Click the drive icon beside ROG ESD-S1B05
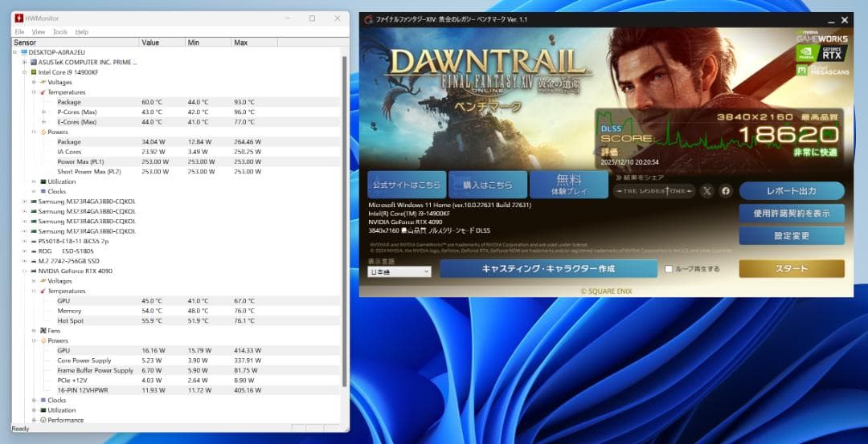868x444 pixels. 34,251
